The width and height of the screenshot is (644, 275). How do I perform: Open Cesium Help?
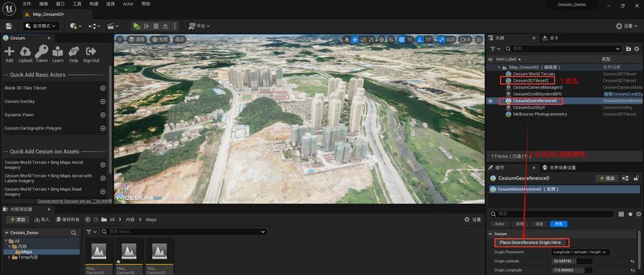point(74,54)
